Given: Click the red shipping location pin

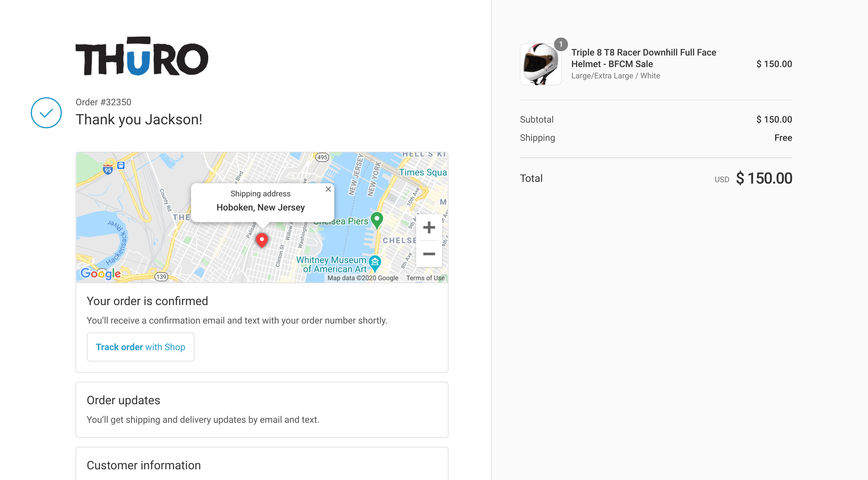Looking at the screenshot, I should (x=262, y=240).
